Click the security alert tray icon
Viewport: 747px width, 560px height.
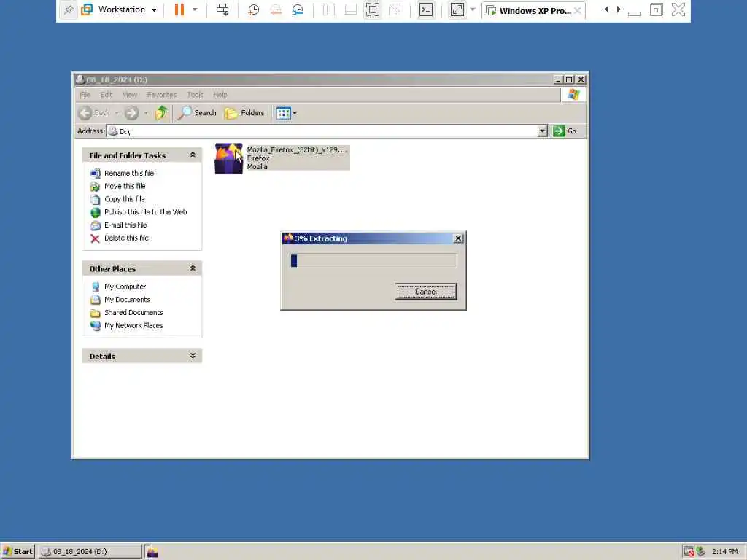[689, 551]
